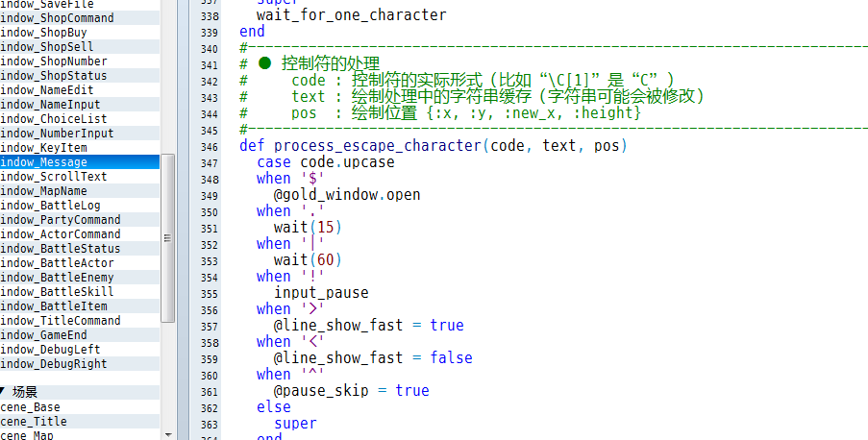The height and width of the screenshot is (440, 868).
Task: Select indow_ShopStatus in script list
Action: point(80,76)
